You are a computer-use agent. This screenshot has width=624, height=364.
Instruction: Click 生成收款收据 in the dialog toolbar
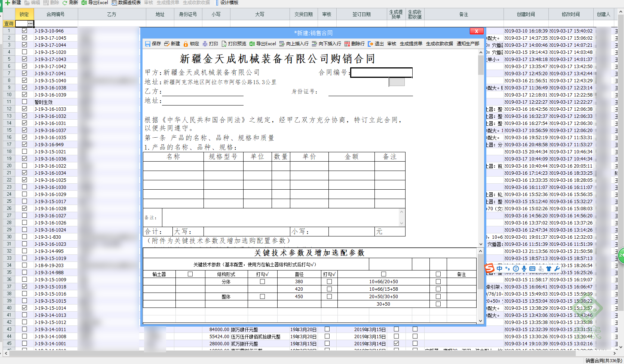440,44
